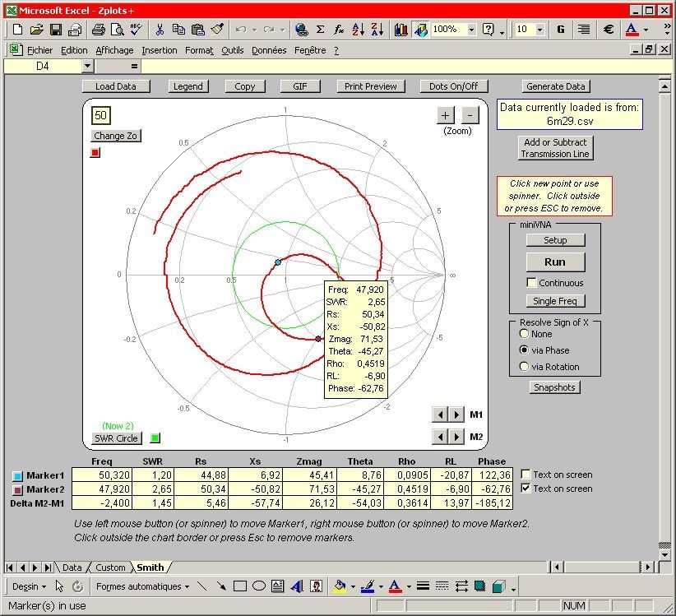Cut selection with the scissors icon
Viewport: 676px width, 616px height.
[160, 30]
